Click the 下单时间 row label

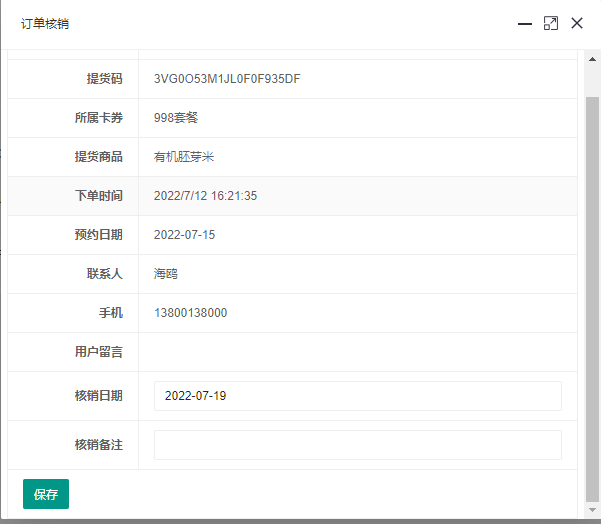click(98, 196)
